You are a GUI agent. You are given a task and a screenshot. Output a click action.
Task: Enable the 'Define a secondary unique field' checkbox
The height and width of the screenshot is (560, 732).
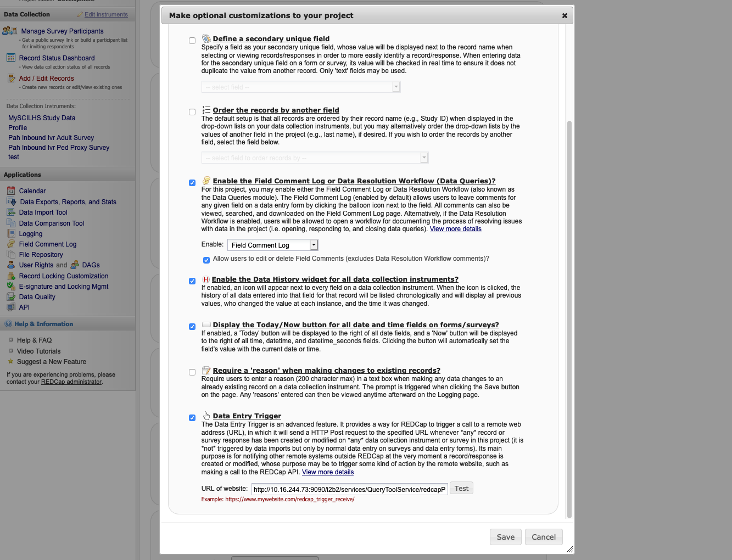tap(192, 41)
